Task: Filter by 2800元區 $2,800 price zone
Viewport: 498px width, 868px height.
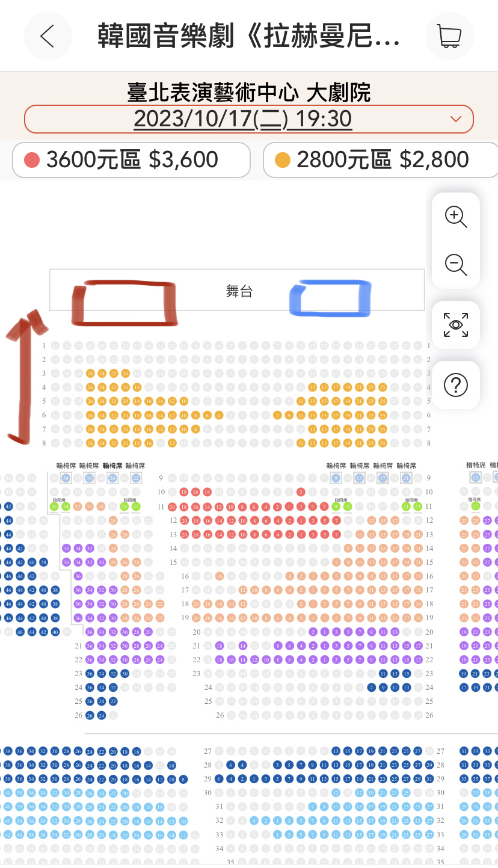Action: [381, 160]
